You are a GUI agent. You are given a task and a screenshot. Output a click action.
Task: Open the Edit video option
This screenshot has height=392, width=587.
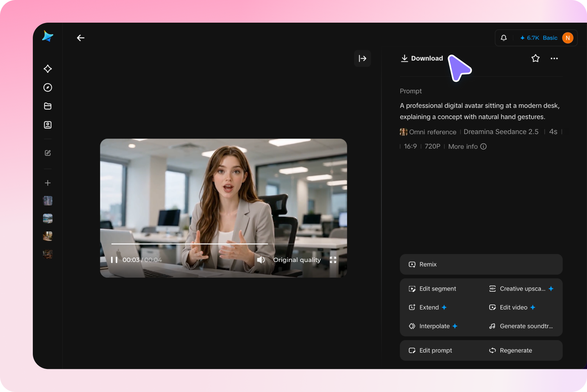point(512,308)
